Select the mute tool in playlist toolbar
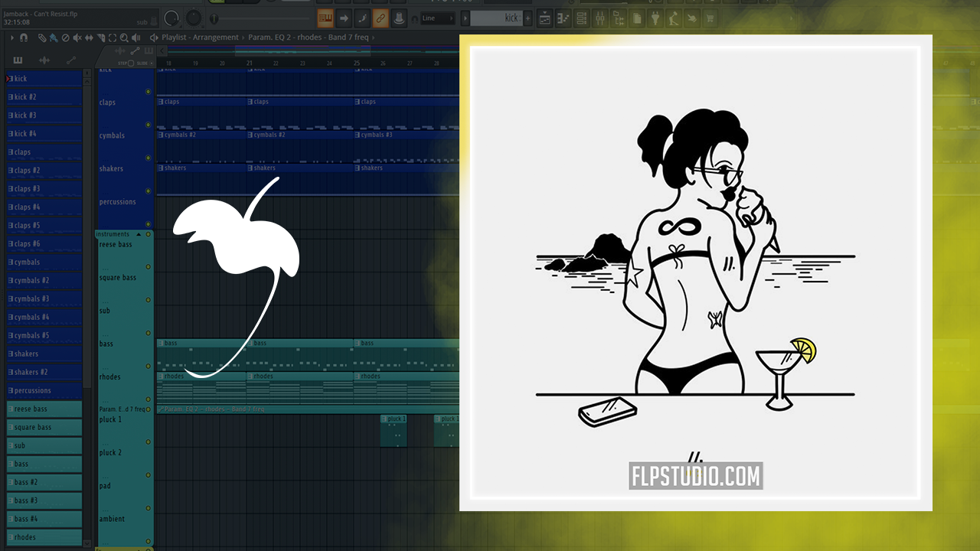 point(77,37)
